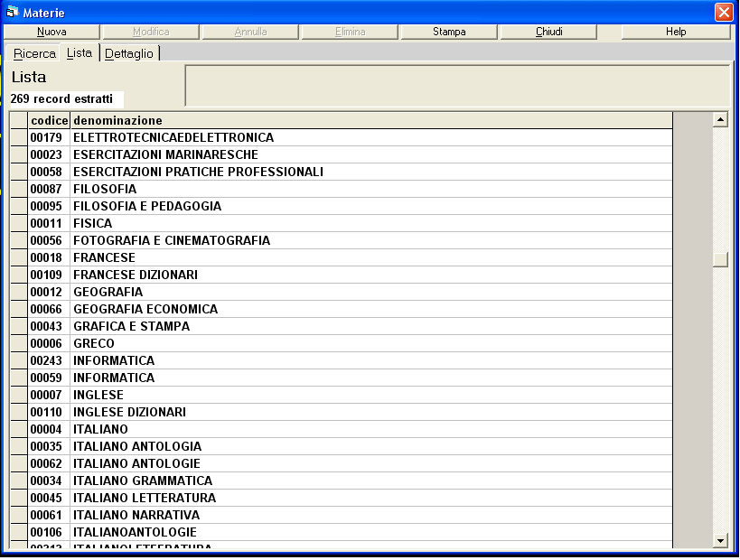
Task: Click the INGLESE DIZIONARI entry
Action: coord(129,412)
